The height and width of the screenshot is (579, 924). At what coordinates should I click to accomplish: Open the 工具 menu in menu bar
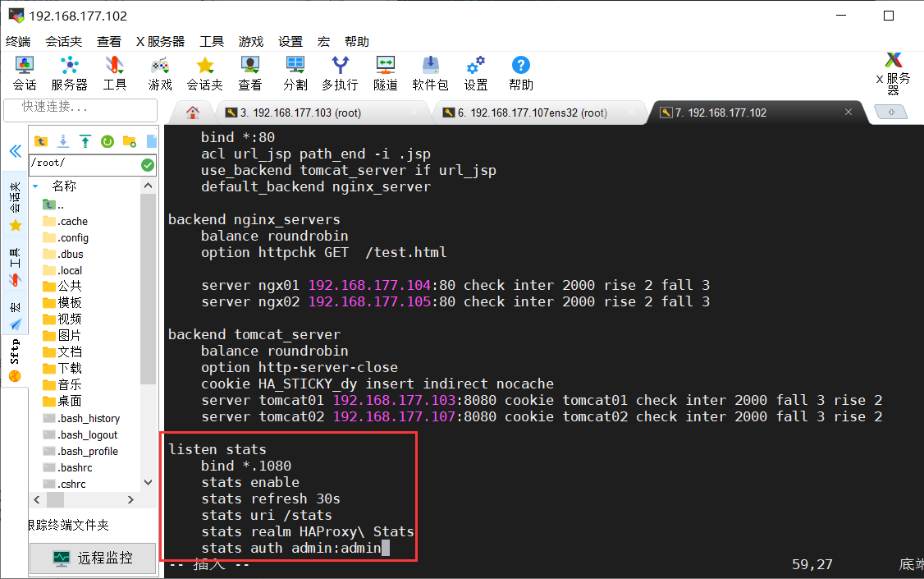(212, 41)
